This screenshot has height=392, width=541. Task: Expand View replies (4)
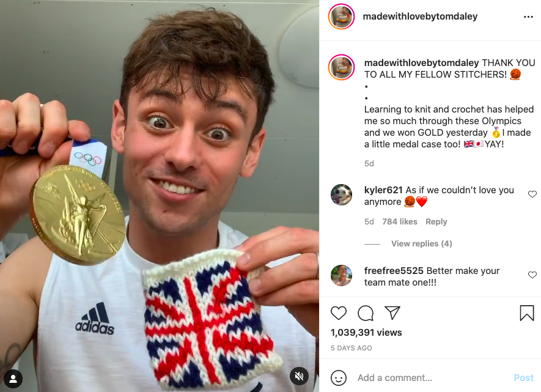(x=422, y=243)
